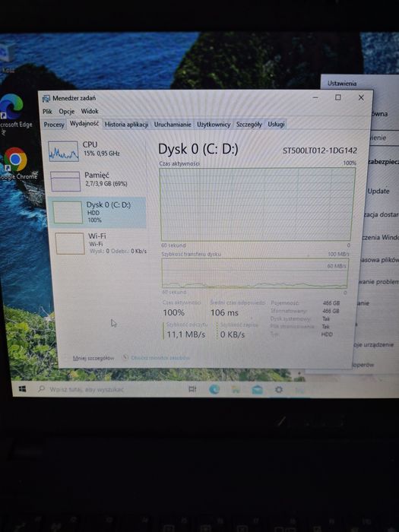
Task: Open the Windows Start menu
Action: [x=23, y=389]
